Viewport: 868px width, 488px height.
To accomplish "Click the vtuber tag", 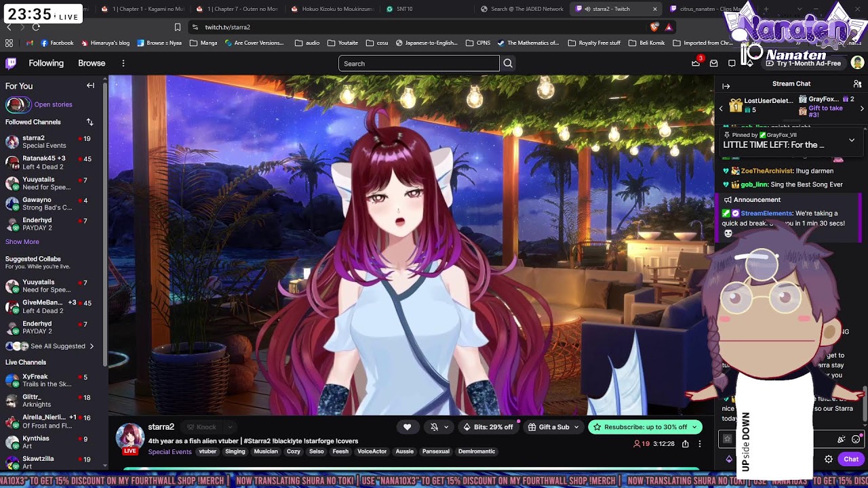I will tap(208, 451).
